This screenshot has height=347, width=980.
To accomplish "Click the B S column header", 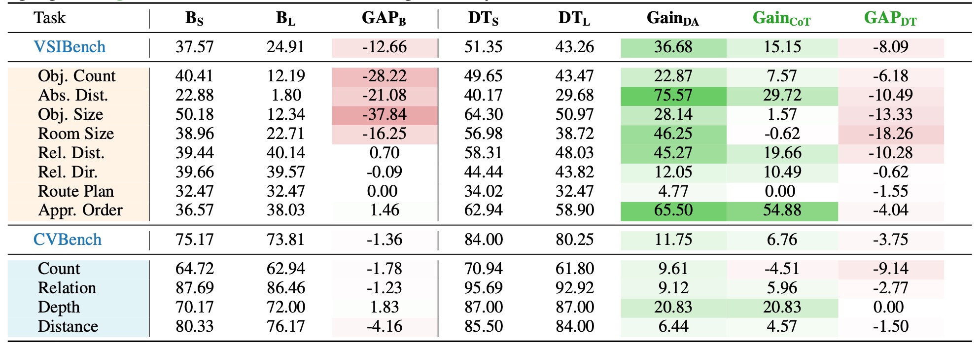I will tap(195, 19).
